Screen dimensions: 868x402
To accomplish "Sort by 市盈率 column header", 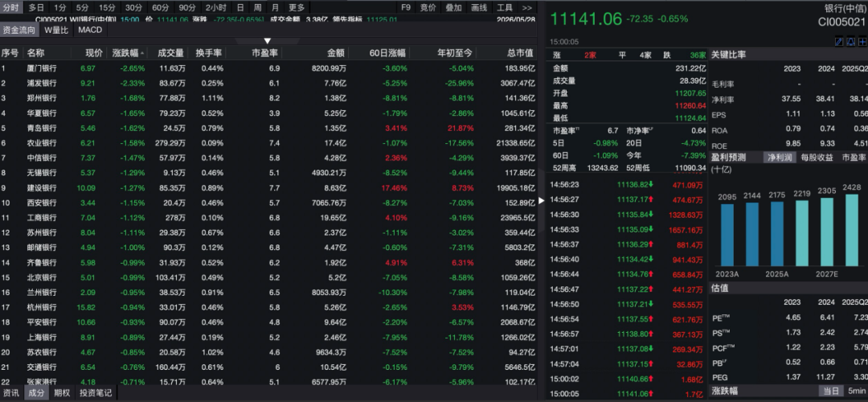I will click(266, 53).
